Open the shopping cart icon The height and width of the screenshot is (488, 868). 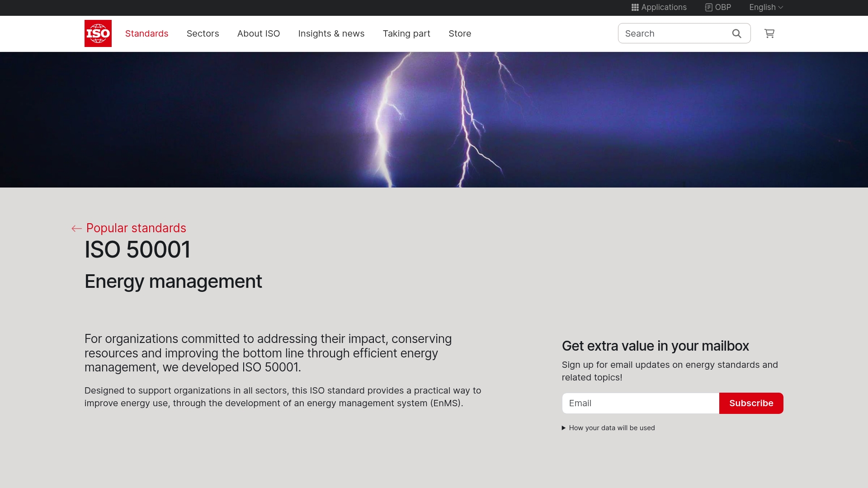[769, 33]
